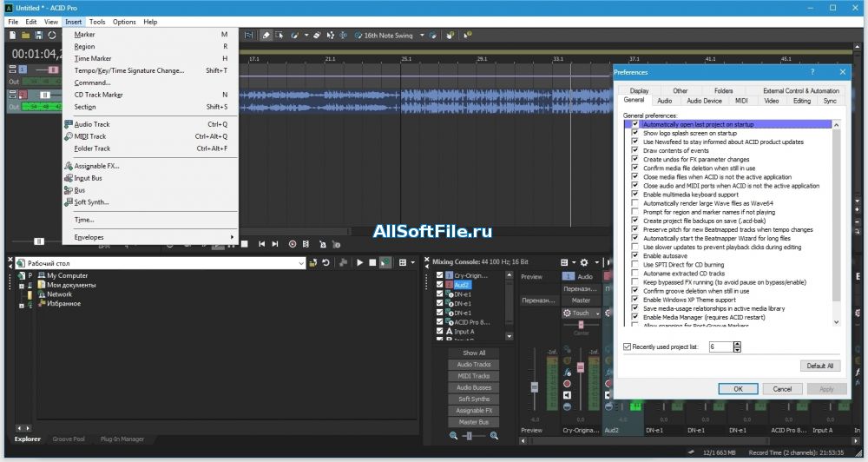Click the Views grid icon in Explorer
The height and width of the screenshot is (462, 868).
(x=403, y=262)
